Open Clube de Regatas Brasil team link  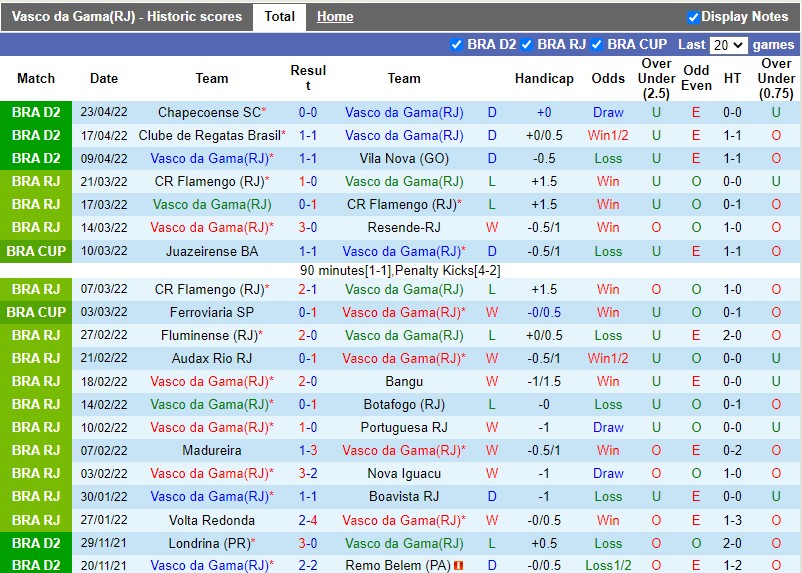coord(209,136)
